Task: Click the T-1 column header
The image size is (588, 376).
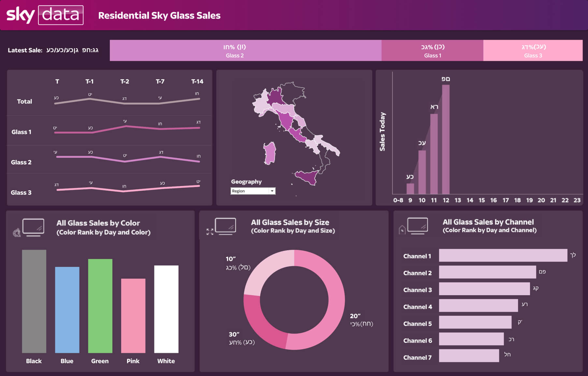Action: (90, 81)
